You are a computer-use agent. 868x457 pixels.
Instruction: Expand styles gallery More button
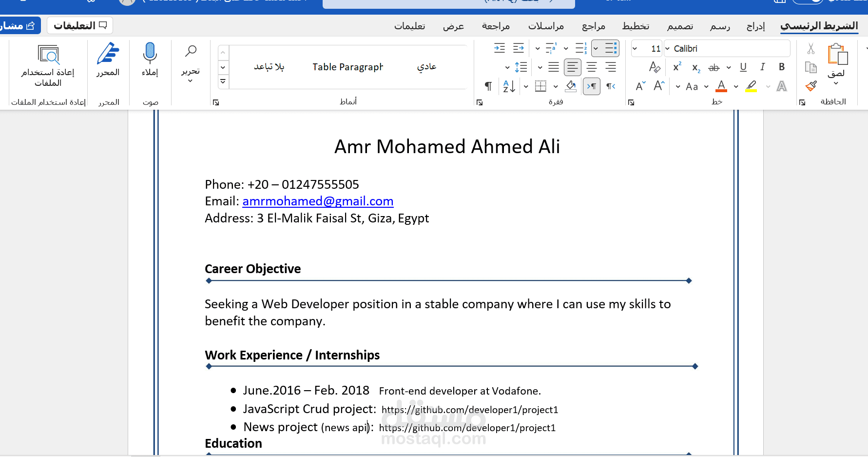click(223, 81)
